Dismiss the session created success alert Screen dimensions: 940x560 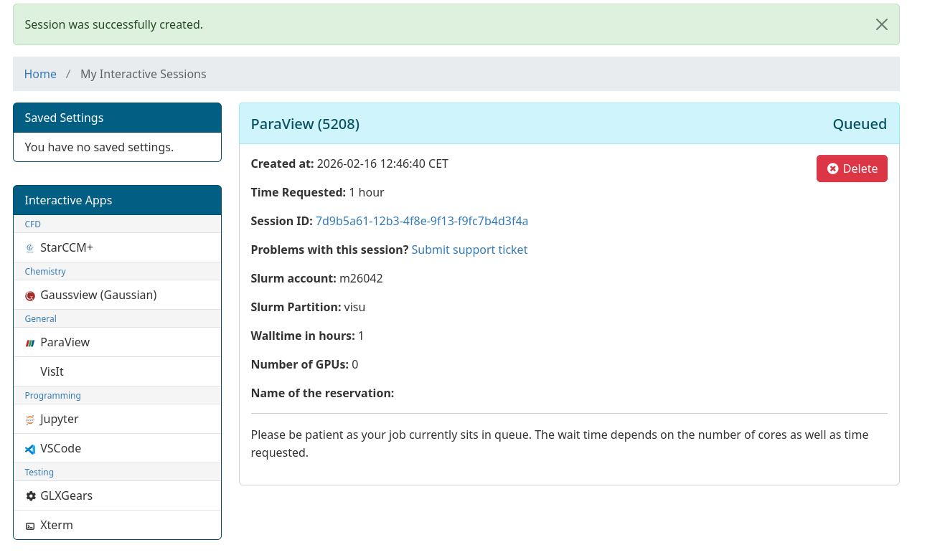[x=881, y=24]
